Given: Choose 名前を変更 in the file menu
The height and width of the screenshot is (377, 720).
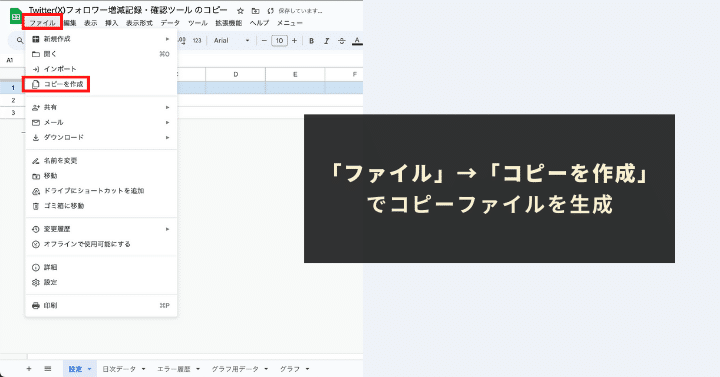Looking at the screenshot, I should (101, 161).
